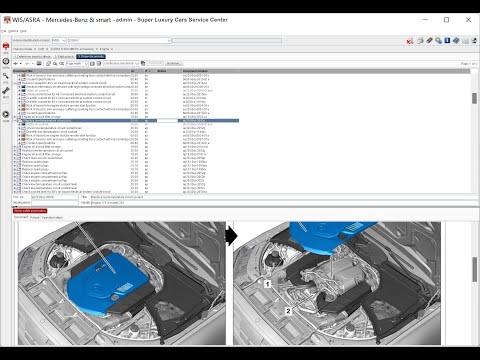The image size is (480, 360).
Task: Click the Vehicle field below Title
Action: click(x=284, y=202)
